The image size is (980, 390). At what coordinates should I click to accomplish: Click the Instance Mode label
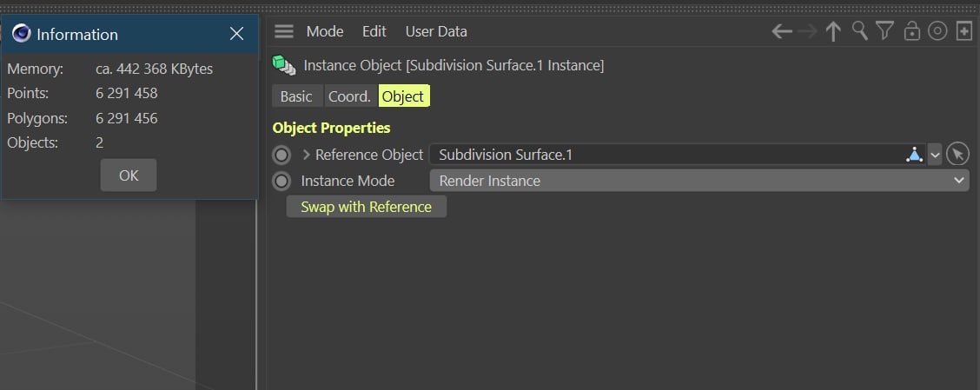[348, 181]
